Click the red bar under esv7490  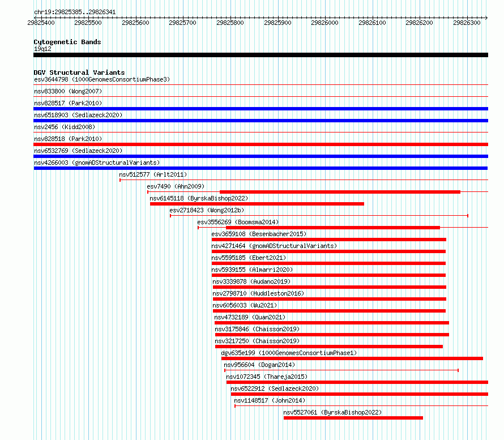340,192
